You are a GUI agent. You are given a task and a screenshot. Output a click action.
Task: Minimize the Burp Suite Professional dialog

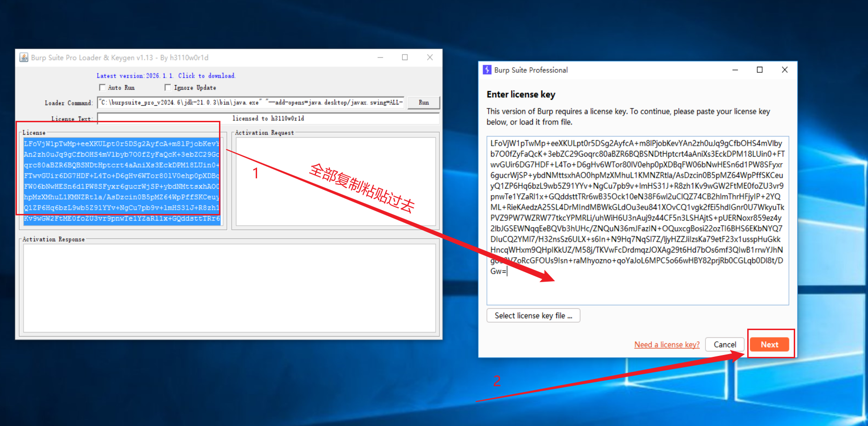tap(735, 70)
